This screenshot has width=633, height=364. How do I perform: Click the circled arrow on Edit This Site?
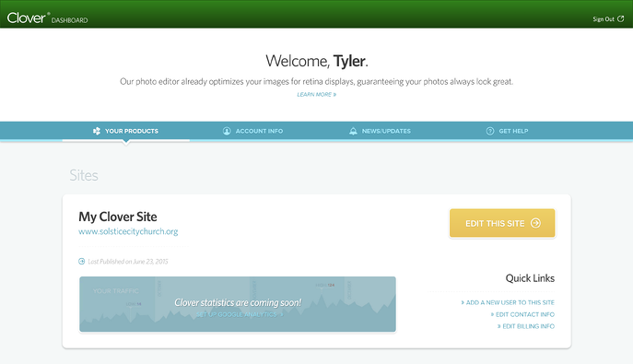[535, 223]
